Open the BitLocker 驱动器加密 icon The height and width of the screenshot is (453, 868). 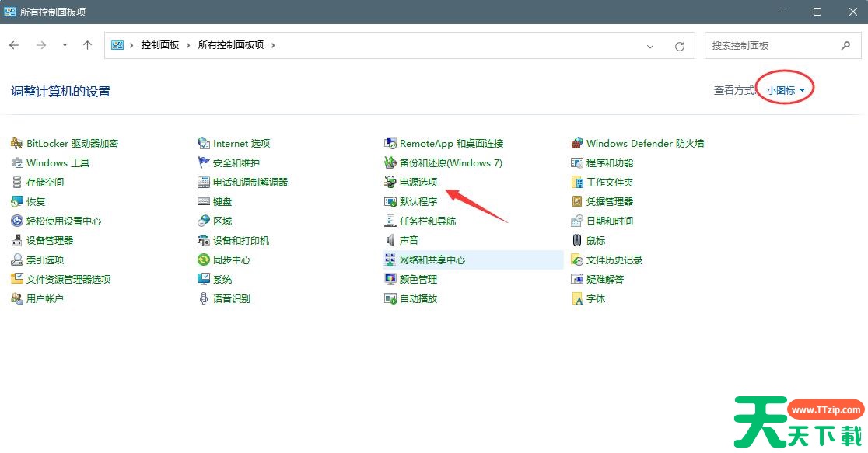tap(16, 143)
